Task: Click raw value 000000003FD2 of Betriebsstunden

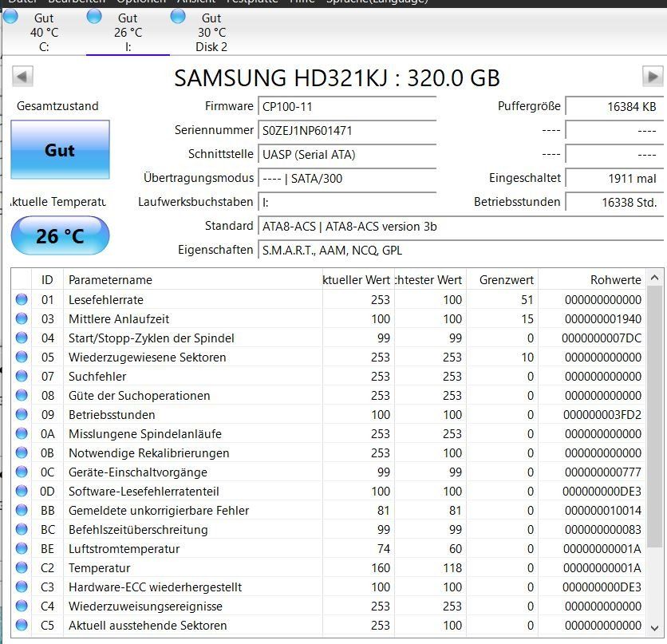Action: (x=602, y=415)
